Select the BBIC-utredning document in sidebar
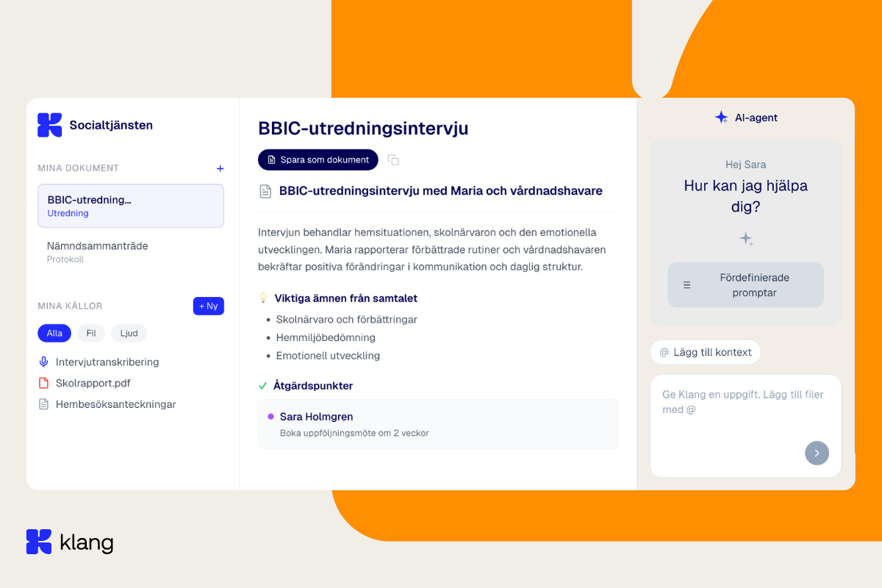The image size is (882, 588). tap(131, 205)
